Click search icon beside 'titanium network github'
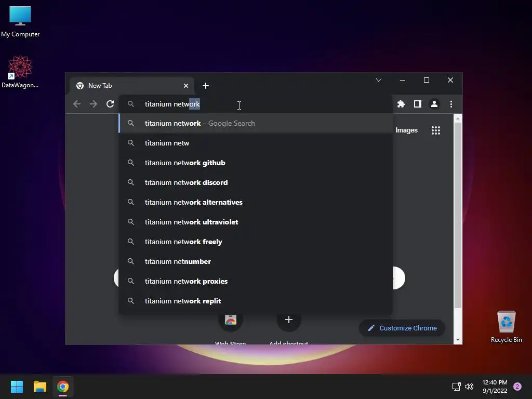The width and height of the screenshot is (532, 399). (x=130, y=163)
